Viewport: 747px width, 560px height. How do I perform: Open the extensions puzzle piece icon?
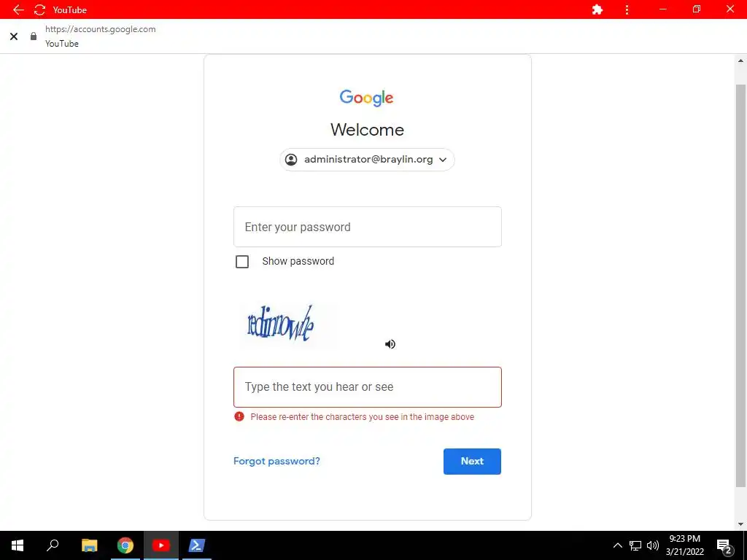click(x=597, y=9)
